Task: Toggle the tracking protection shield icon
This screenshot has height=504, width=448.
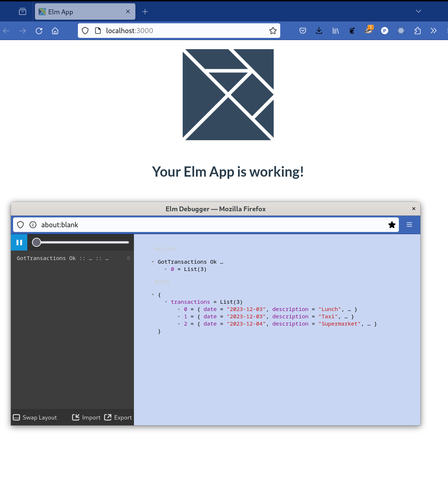Action: click(85, 31)
